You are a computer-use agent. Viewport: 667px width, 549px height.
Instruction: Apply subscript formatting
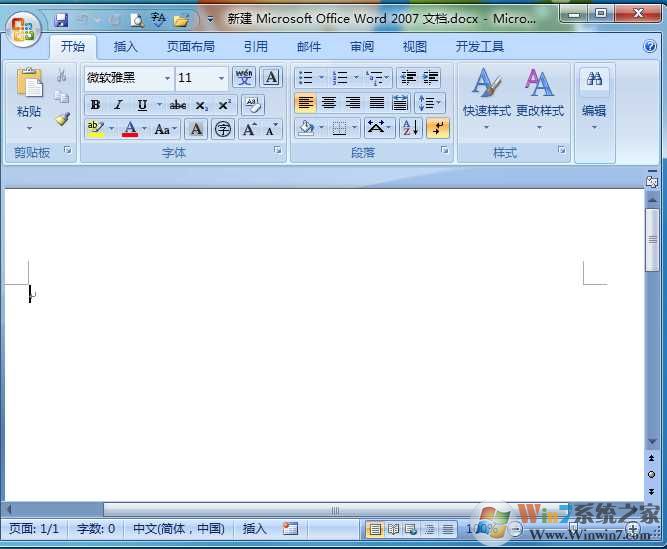(201, 105)
